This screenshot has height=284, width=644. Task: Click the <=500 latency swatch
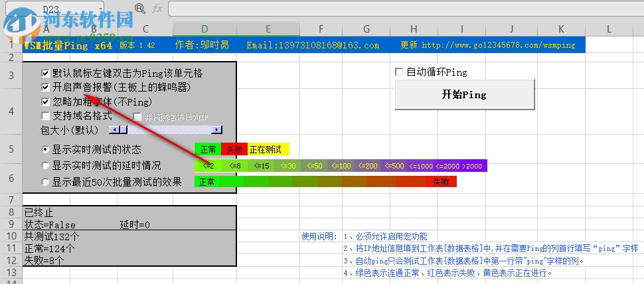pyautogui.click(x=394, y=166)
